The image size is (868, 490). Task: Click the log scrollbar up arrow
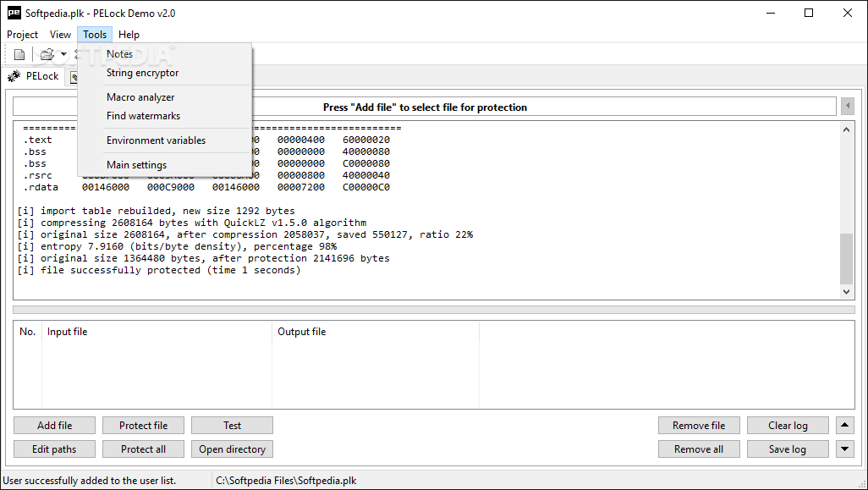pos(846,129)
